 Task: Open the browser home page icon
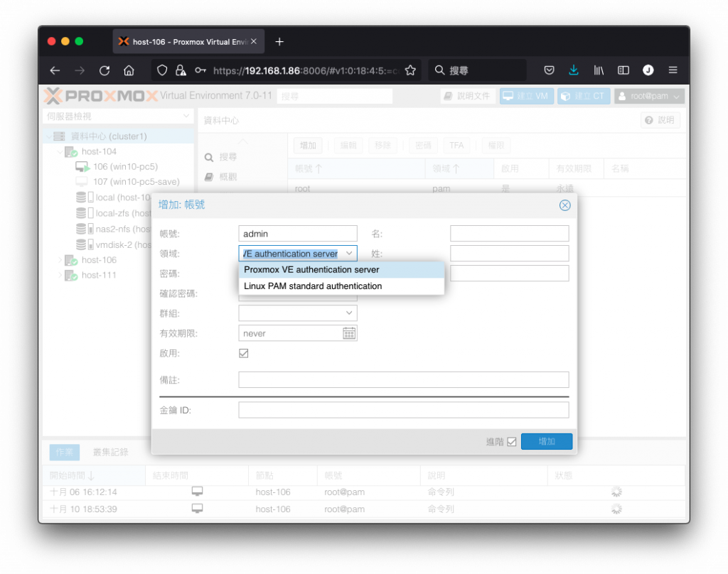point(129,70)
